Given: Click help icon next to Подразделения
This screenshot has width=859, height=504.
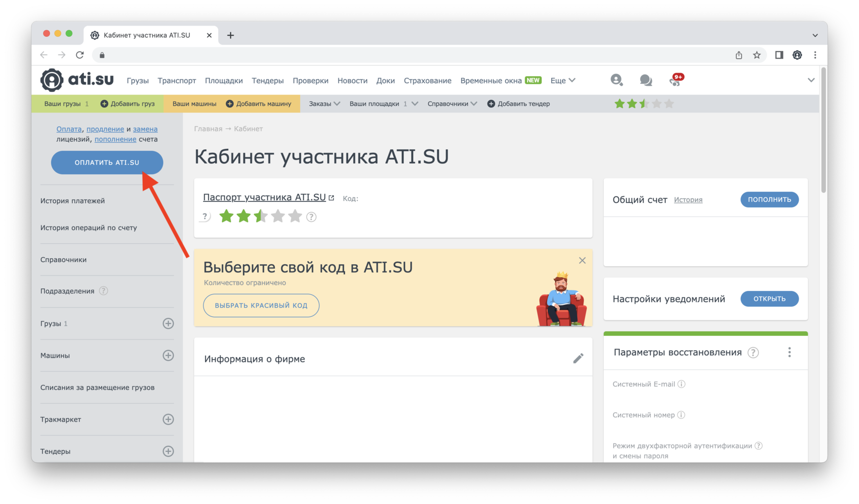Looking at the screenshot, I should coord(103,291).
